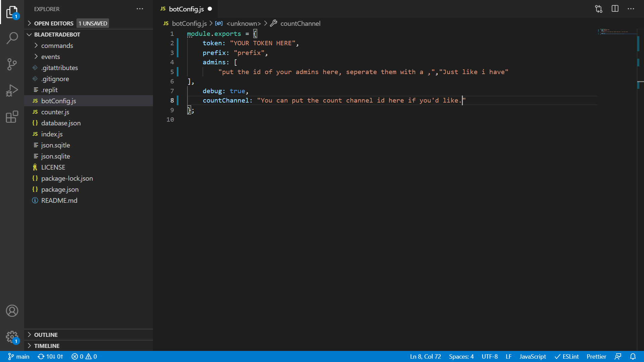Viewport: 644px width, 362px height.
Task: Click the Prettier status bar item
Action: [596, 357]
